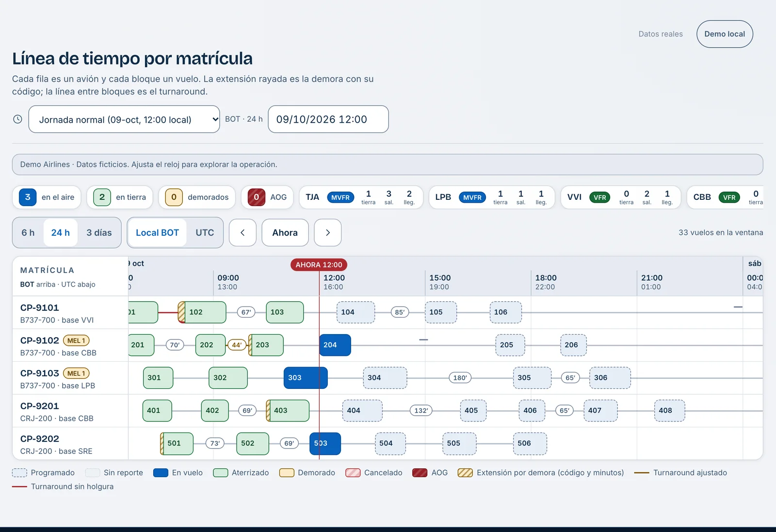Screen dimensions: 776x532
Task: Click MEL 1 tag on CP-9102
Action: [x=76, y=340]
